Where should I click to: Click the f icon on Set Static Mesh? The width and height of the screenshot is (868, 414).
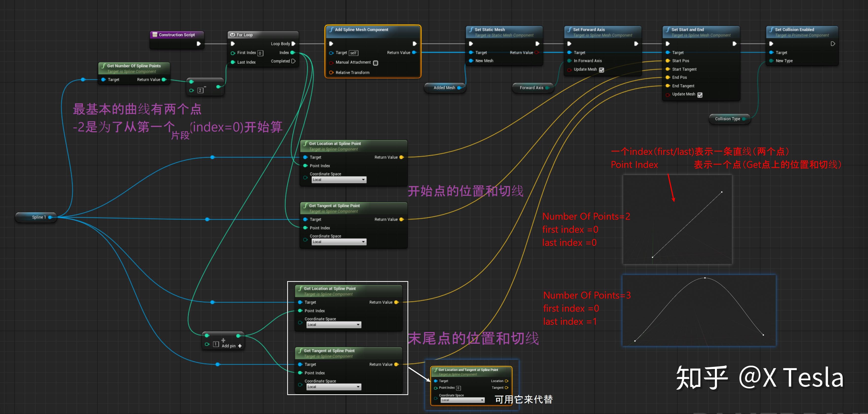[x=471, y=30]
